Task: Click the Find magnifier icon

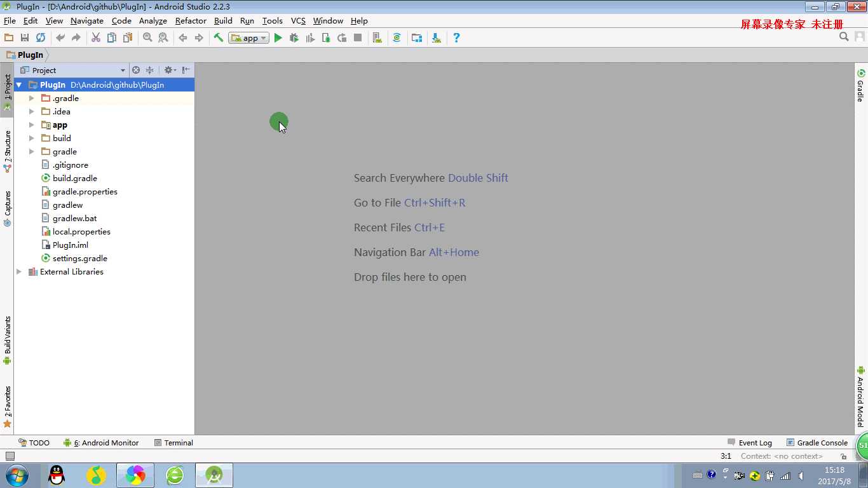Action: click(x=147, y=37)
